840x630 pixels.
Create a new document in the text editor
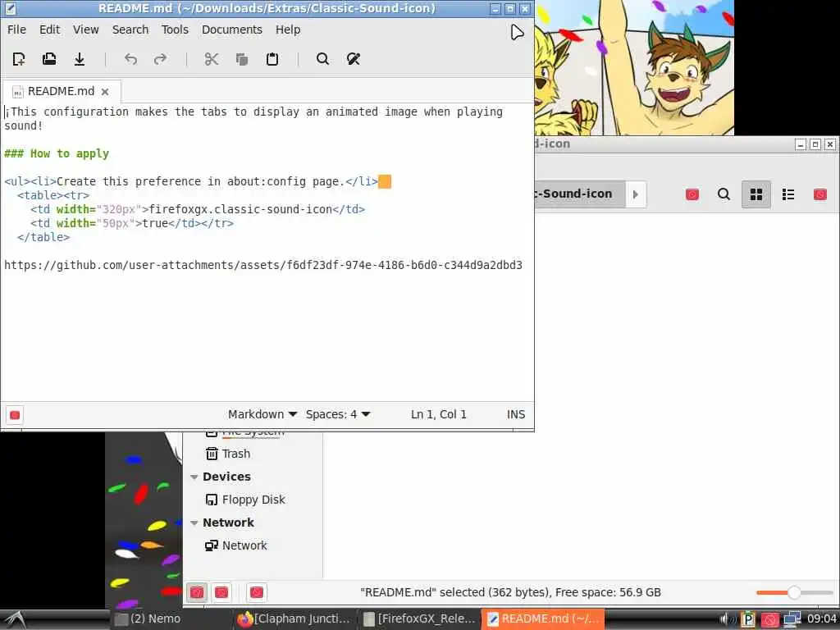click(19, 59)
